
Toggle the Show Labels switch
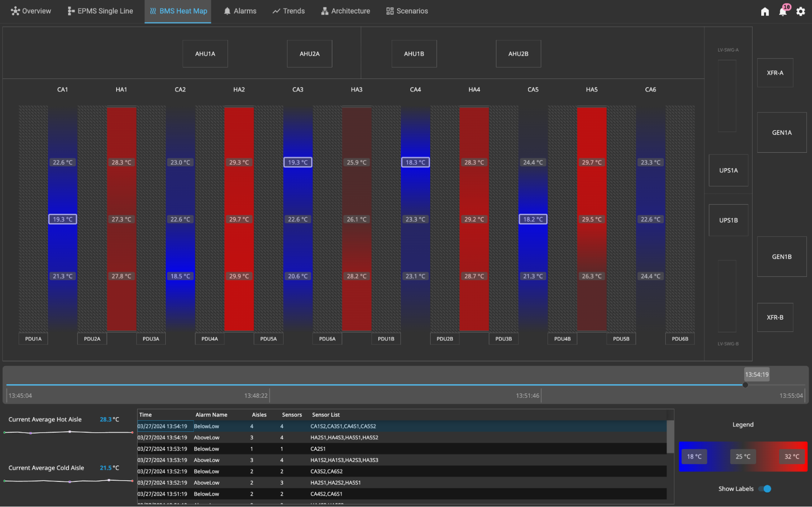click(x=764, y=489)
